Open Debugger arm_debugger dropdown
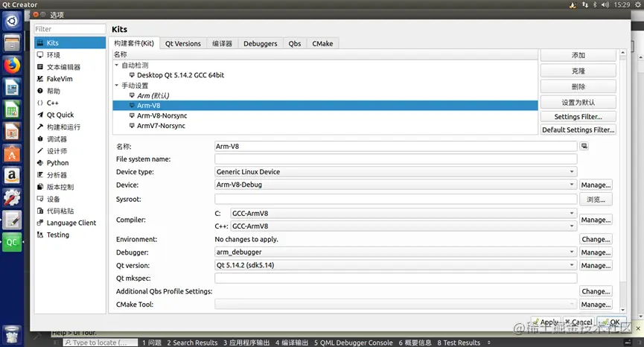644x347 pixels. tap(395, 252)
